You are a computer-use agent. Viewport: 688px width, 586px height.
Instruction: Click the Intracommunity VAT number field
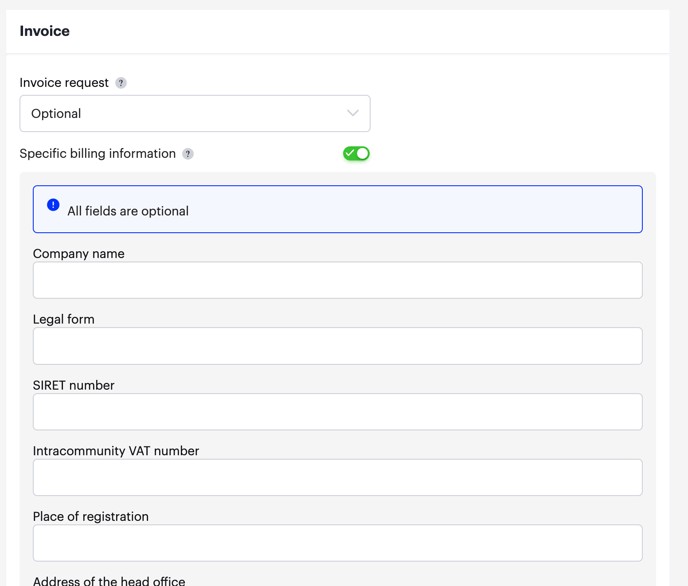pyautogui.click(x=337, y=478)
